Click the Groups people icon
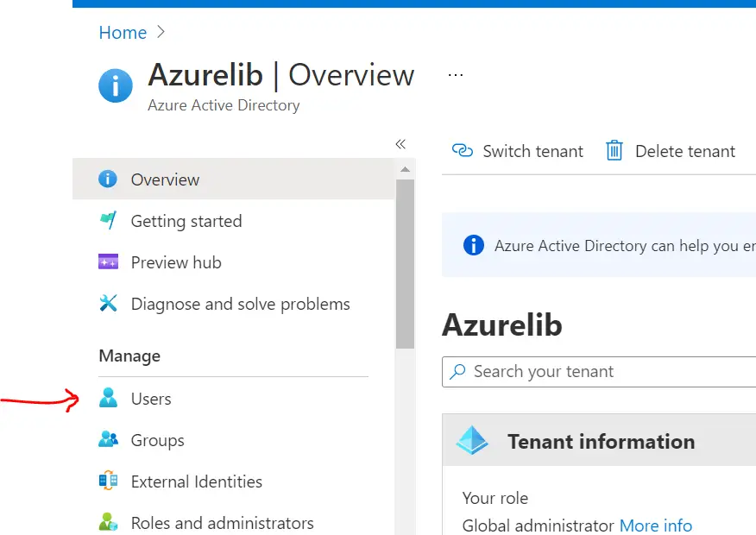 tap(108, 440)
